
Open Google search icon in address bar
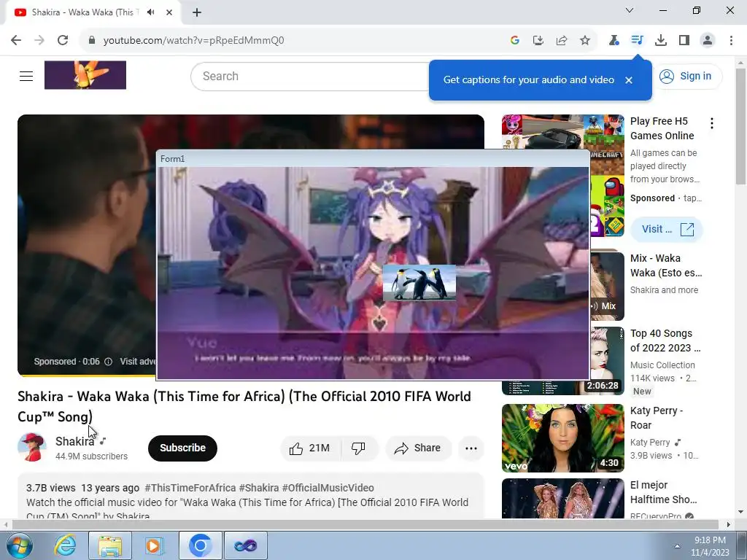(514, 40)
